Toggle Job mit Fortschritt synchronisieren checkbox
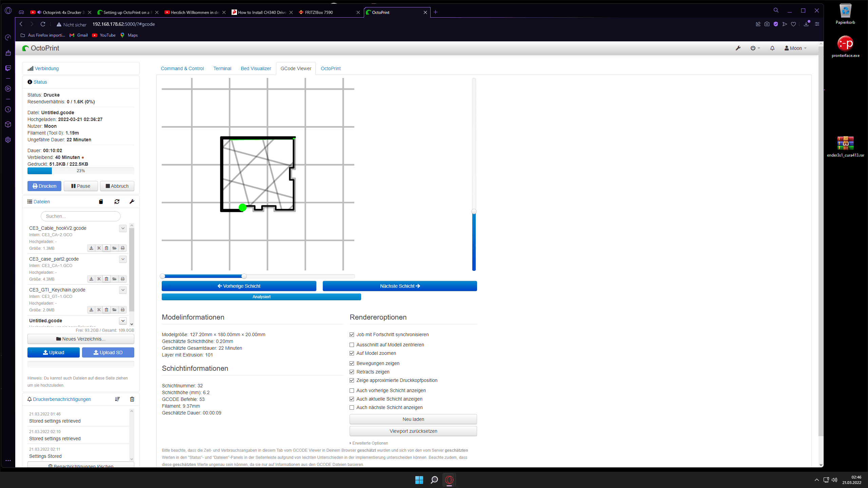This screenshot has width=868, height=488. (x=352, y=334)
